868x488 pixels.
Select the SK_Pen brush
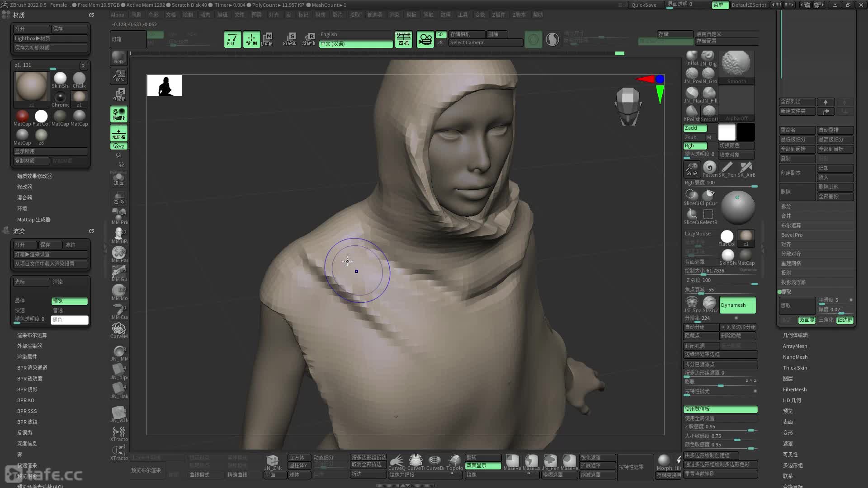tap(727, 169)
